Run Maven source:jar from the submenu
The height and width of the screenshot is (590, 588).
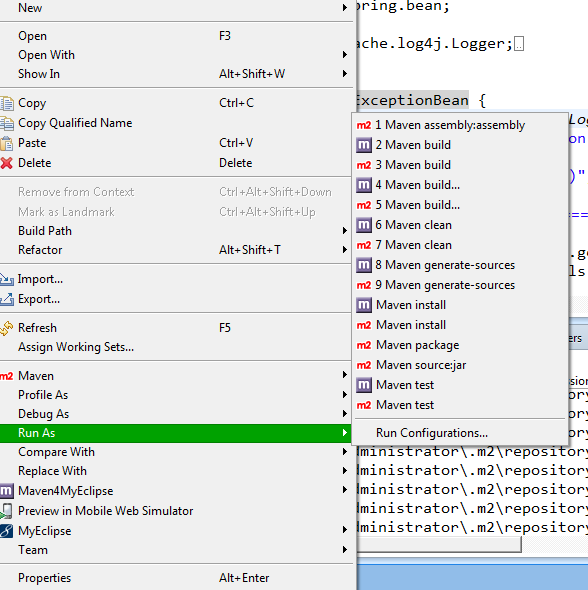pyautogui.click(x=460, y=365)
